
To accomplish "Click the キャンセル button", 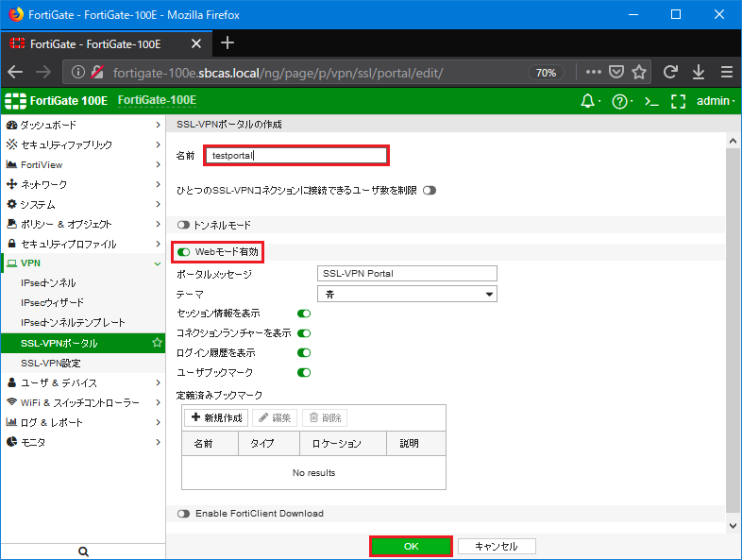I will tap(497, 546).
